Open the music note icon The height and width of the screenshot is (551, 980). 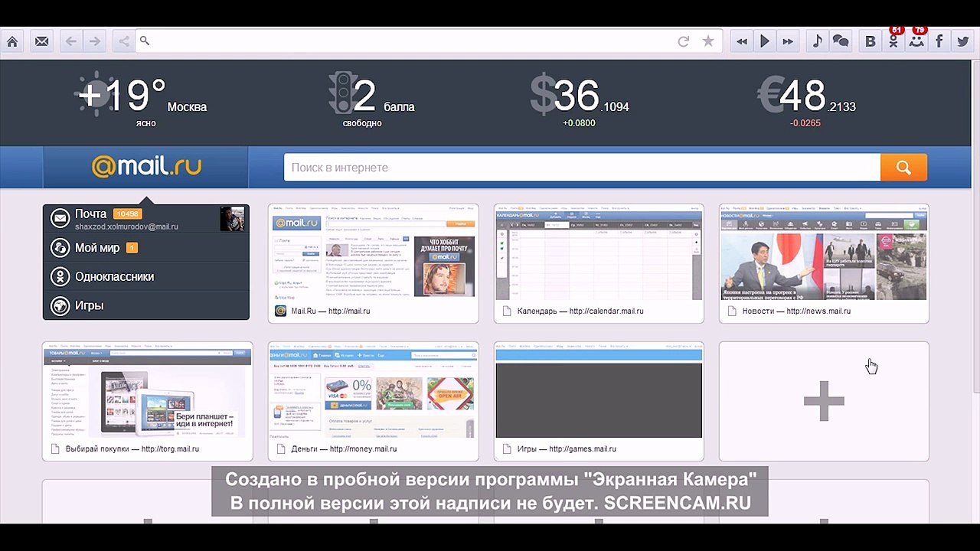[x=818, y=42]
